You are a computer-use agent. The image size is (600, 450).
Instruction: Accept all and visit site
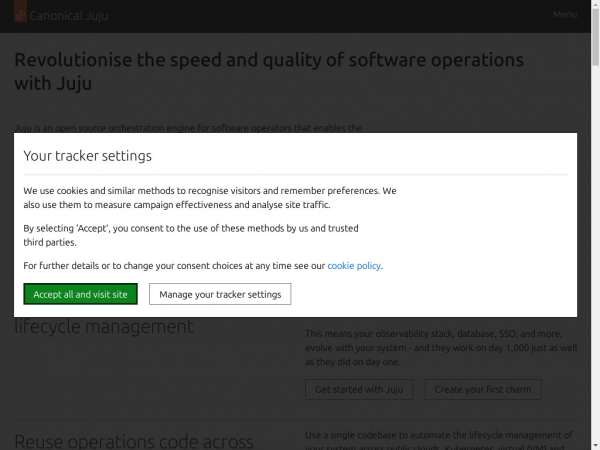pyautogui.click(x=80, y=294)
